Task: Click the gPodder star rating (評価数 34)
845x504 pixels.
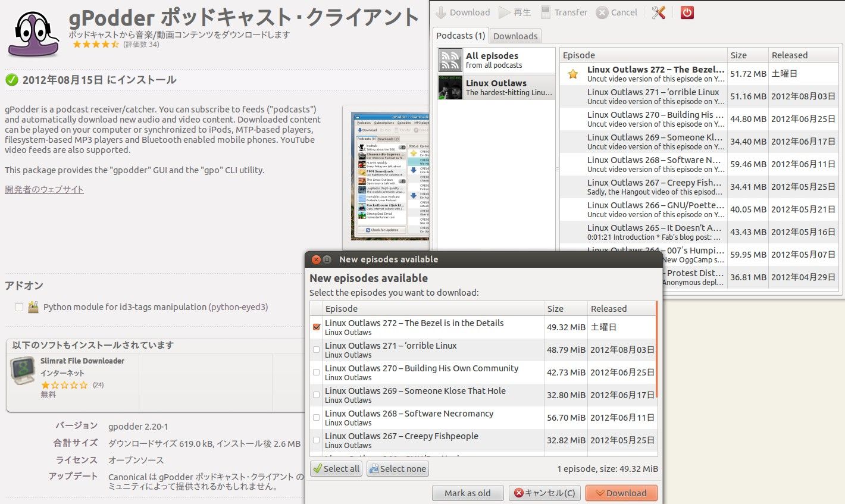Action: click(96, 44)
